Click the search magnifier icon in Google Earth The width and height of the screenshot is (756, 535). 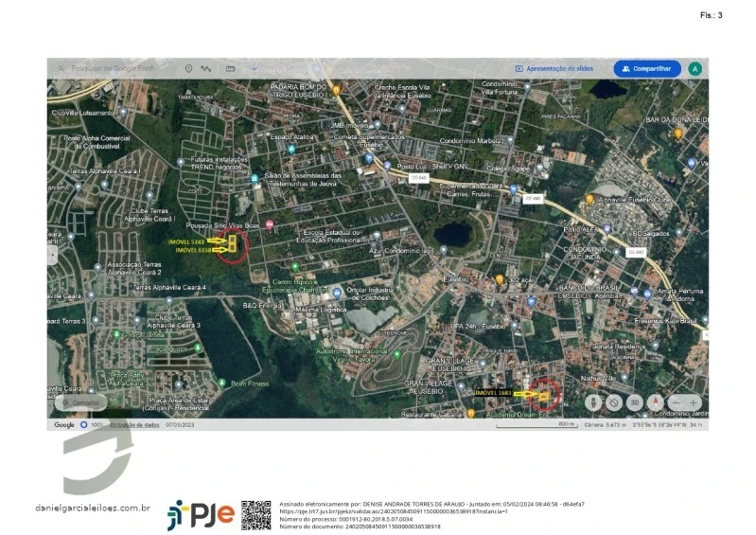pos(61,69)
